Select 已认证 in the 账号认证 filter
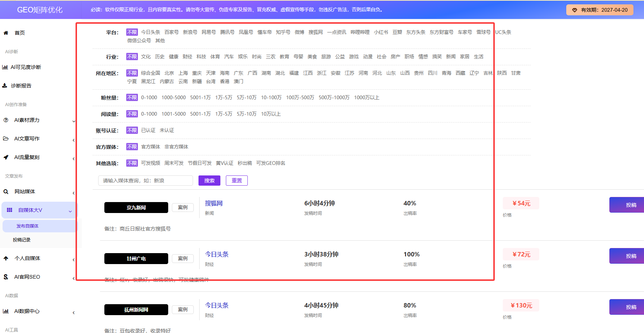644x333 pixels. [x=148, y=130]
